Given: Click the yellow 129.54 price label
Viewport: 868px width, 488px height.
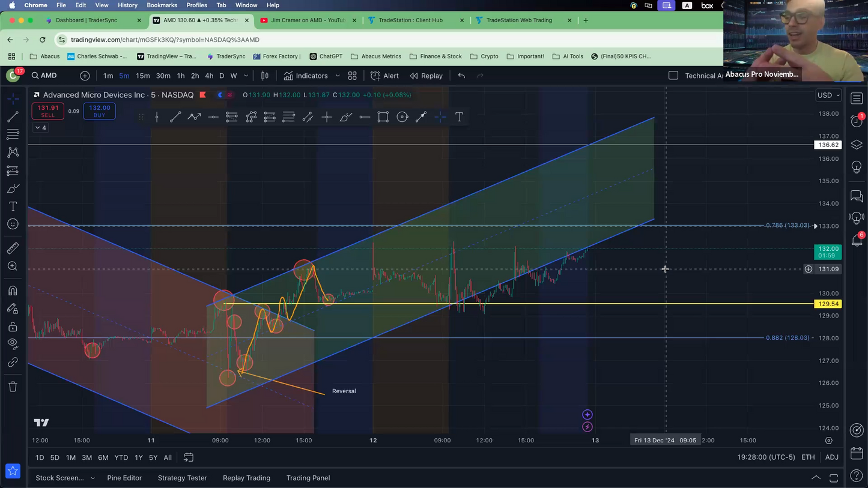Looking at the screenshot, I should coord(828,304).
